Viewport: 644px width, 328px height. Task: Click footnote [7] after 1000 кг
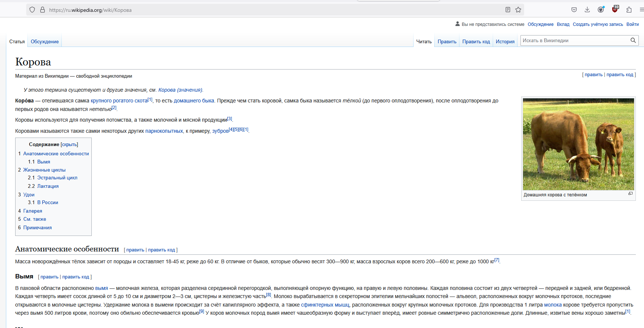(x=497, y=260)
